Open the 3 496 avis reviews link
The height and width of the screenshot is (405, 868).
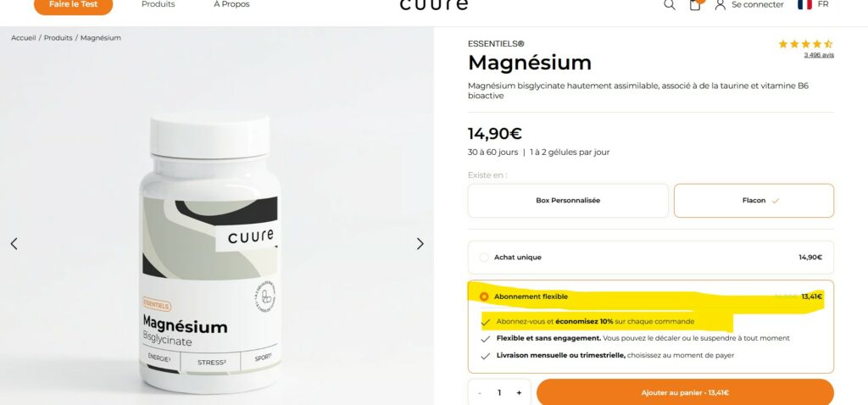pos(819,55)
